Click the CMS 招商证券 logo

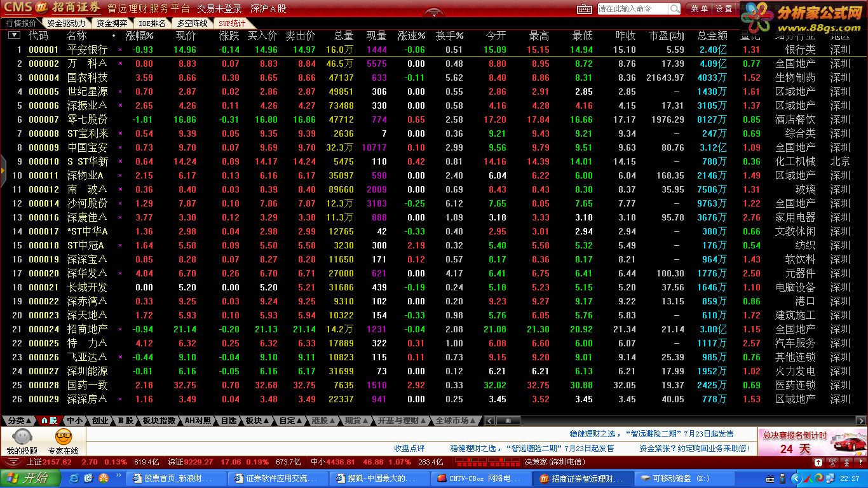tap(52, 8)
